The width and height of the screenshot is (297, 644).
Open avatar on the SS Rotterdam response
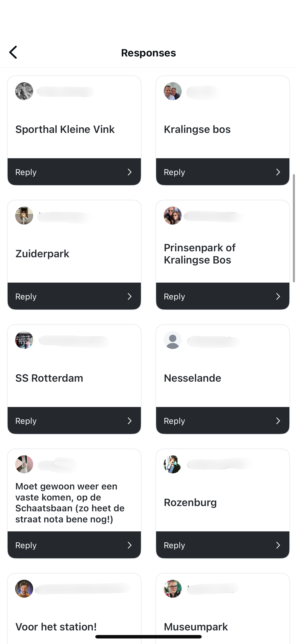(24, 340)
